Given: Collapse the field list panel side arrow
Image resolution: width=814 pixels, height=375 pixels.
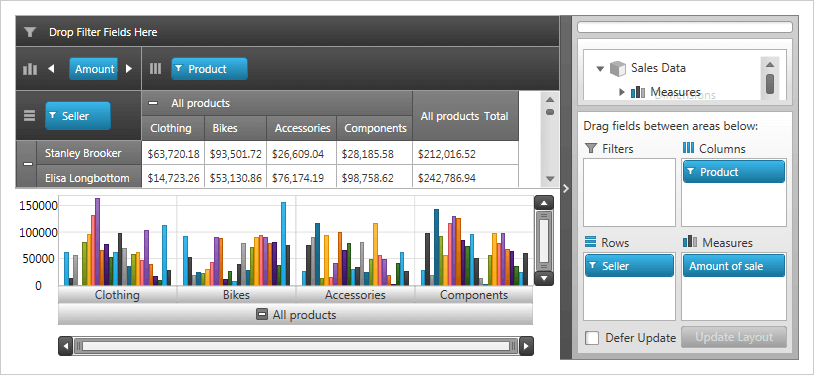Looking at the screenshot, I should (566, 188).
